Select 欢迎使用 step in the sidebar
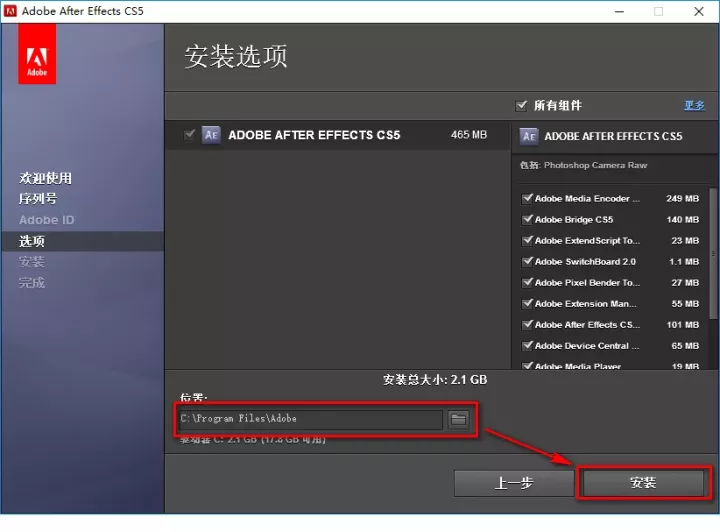The image size is (720, 532). [x=45, y=178]
